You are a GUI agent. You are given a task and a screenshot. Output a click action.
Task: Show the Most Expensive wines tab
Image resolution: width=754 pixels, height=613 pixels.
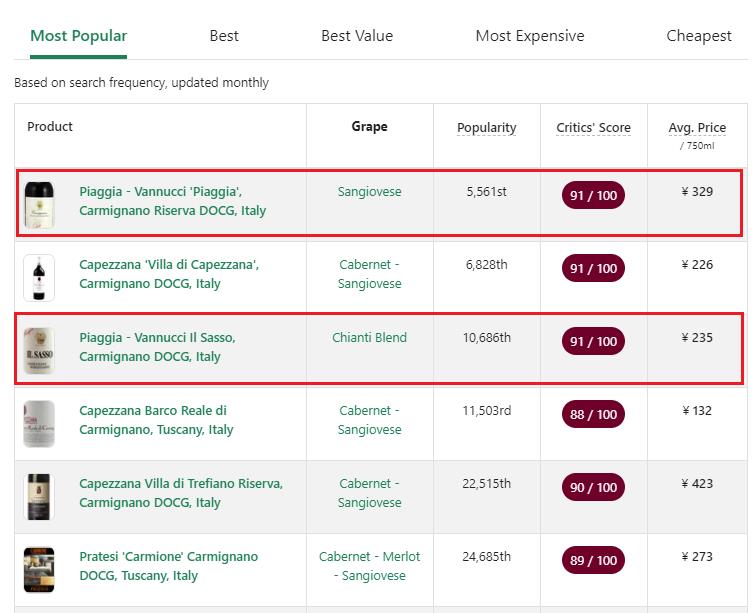click(529, 36)
